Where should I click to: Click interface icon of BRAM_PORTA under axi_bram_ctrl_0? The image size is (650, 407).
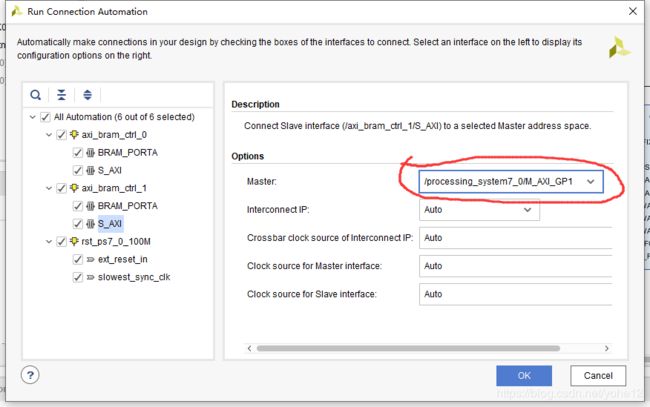90,153
